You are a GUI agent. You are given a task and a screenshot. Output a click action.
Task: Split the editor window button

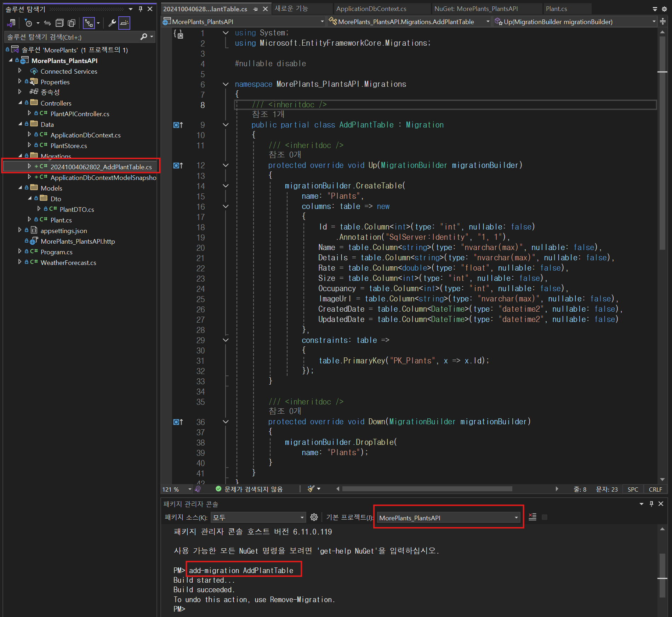tap(663, 22)
